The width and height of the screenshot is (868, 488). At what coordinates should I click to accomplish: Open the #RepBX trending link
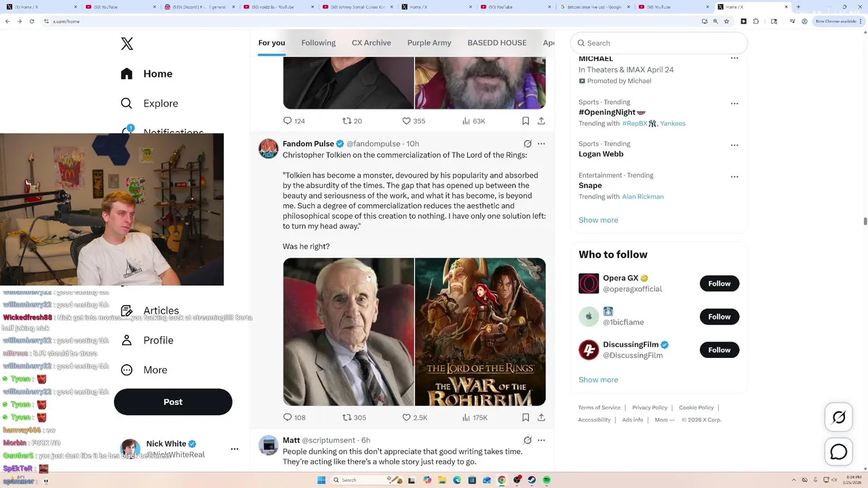point(635,123)
